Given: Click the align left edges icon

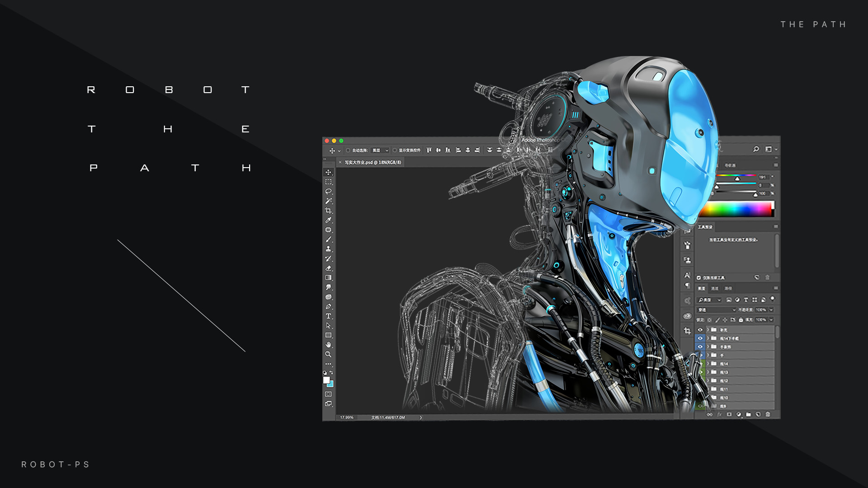Looking at the screenshot, I should [x=458, y=150].
